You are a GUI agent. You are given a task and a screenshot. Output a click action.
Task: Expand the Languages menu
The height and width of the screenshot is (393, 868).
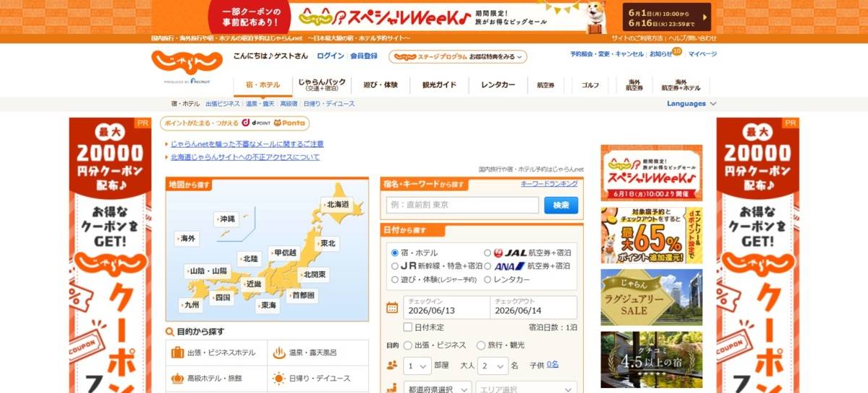[x=692, y=103]
